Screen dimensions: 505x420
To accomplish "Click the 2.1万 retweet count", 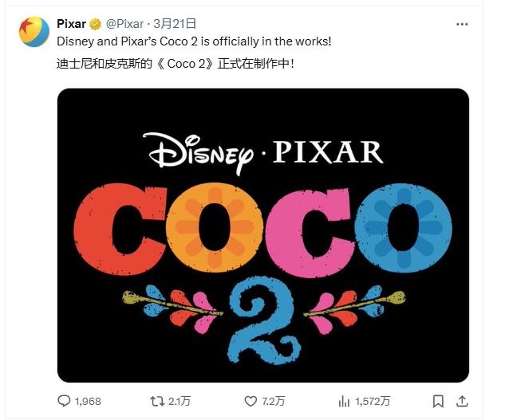I will [x=179, y=401].
